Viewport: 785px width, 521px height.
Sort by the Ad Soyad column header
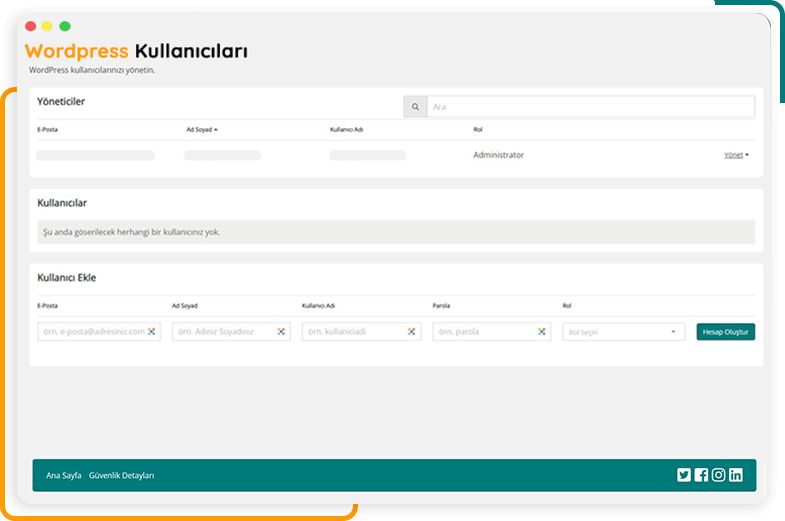pyautogui.click(x=201, y=129)
